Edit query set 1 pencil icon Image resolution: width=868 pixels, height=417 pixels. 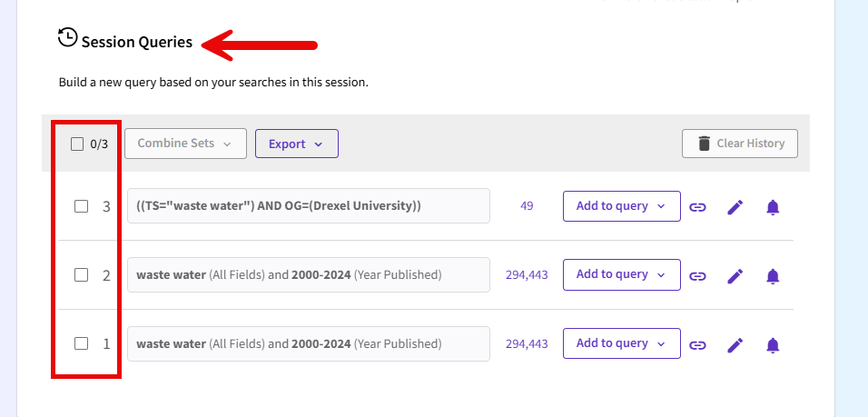(x=735, y=344)
